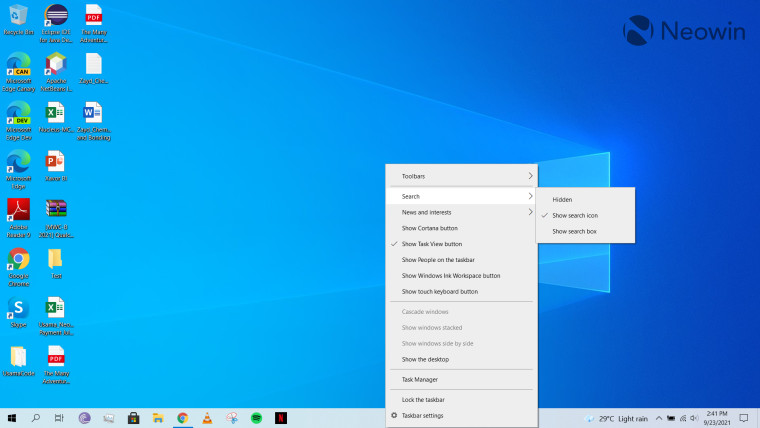
Task: Click the network tray icon
Action: tap(683, 418)
